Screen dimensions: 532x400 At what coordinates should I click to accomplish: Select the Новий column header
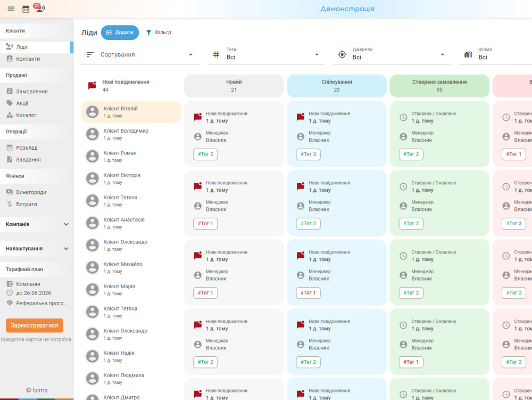(234, 86)
